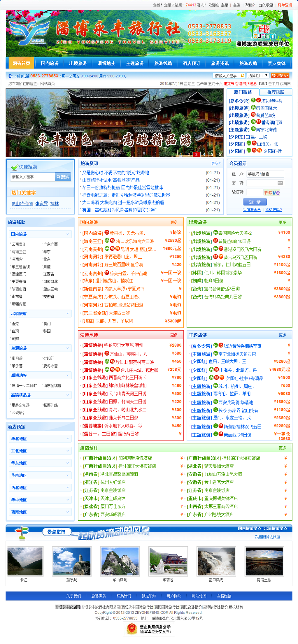
Task: Click the Yongfeng travel agency bird logo
Action: (x=30, y=33)
